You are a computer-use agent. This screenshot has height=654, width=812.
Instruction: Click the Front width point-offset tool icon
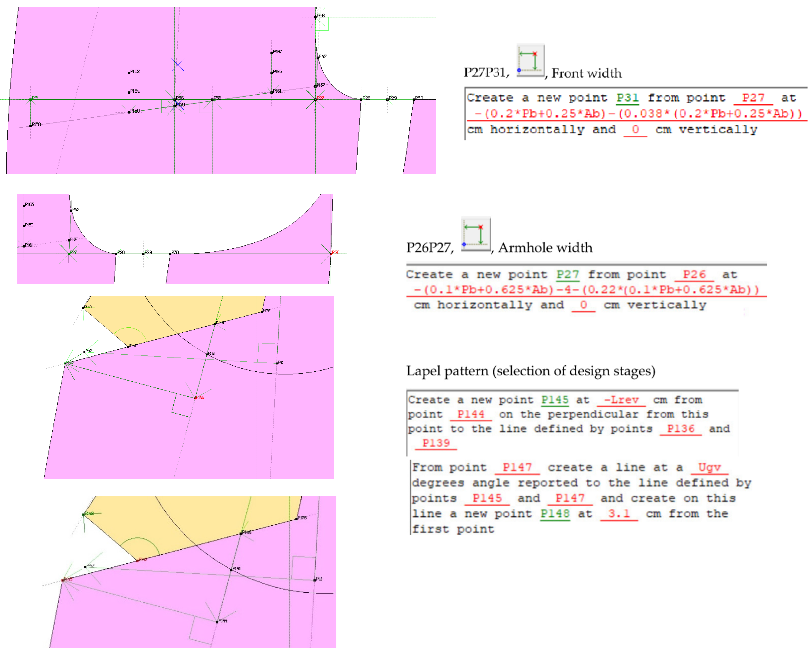[x=530, y=61]
